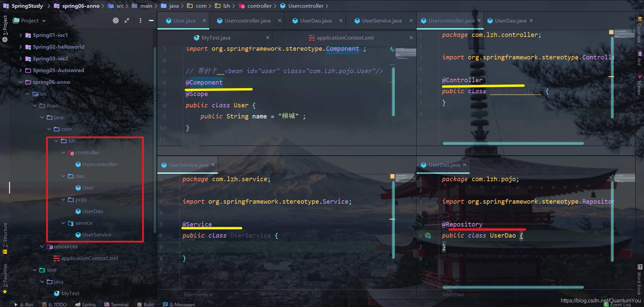Click SpringStudy in the breadcrumb bar
This screenshot has width=644, height=307.
pyautogui.click(x=23, y=6)
